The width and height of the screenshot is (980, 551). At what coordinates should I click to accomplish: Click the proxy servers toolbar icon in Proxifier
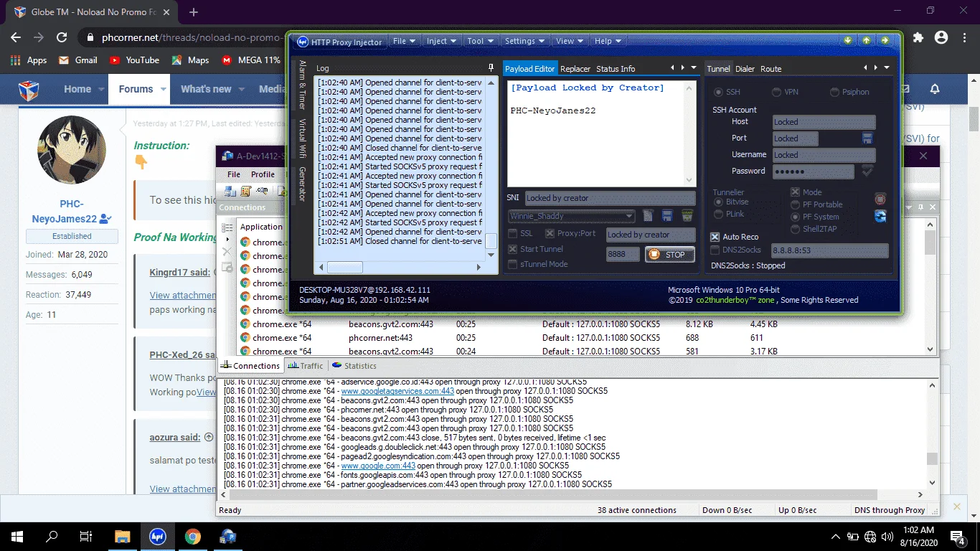point(230,191)
